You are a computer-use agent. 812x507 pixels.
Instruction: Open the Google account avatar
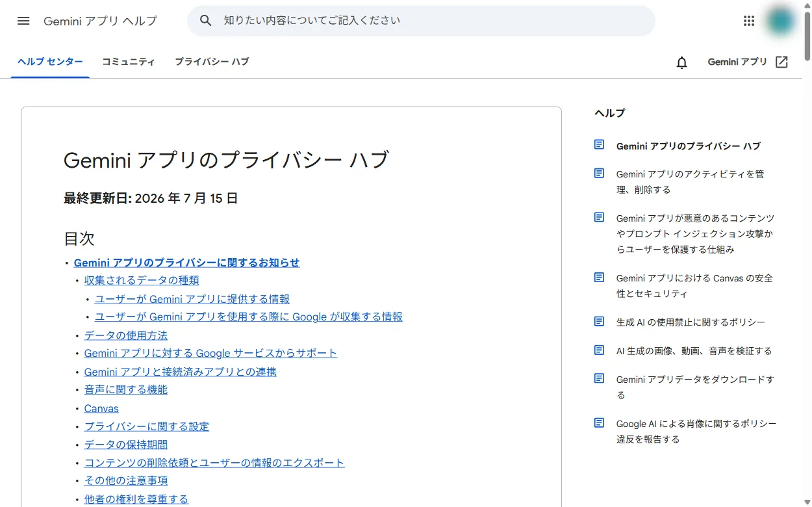pyautogui.click(x=780, y=21)
